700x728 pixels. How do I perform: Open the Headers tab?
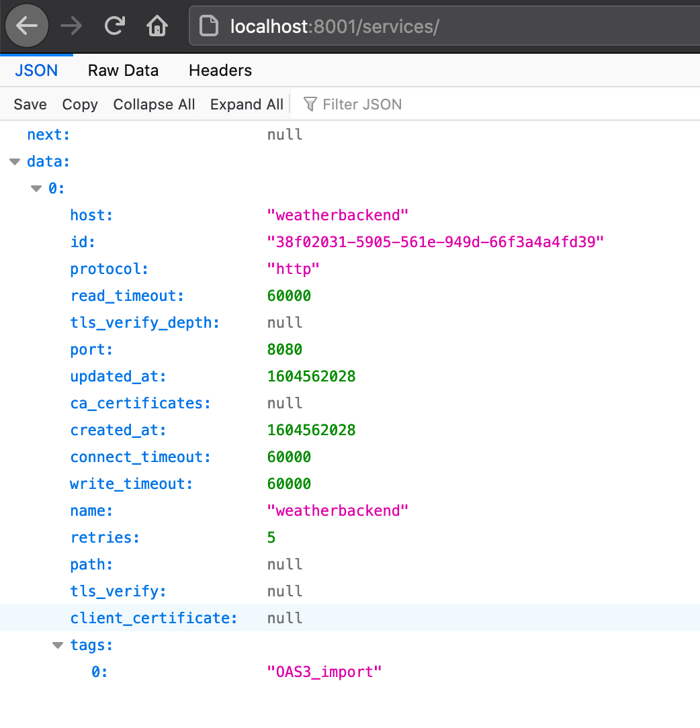(x=220, y=71)
